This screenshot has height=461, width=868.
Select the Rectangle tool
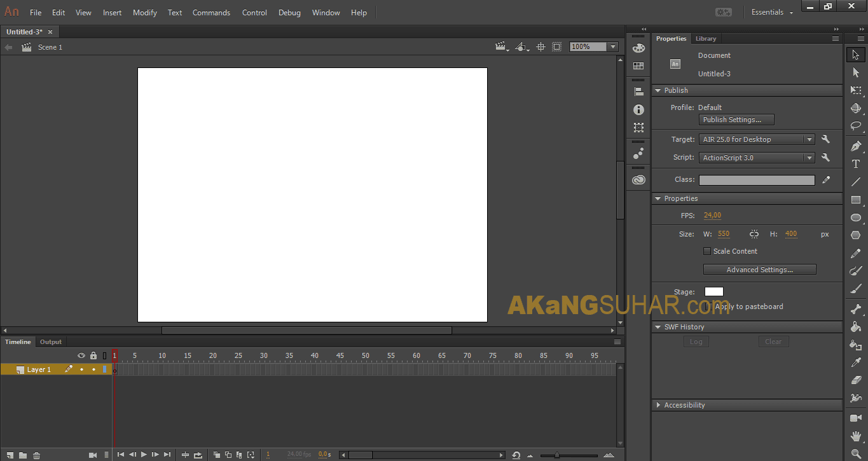856,200
